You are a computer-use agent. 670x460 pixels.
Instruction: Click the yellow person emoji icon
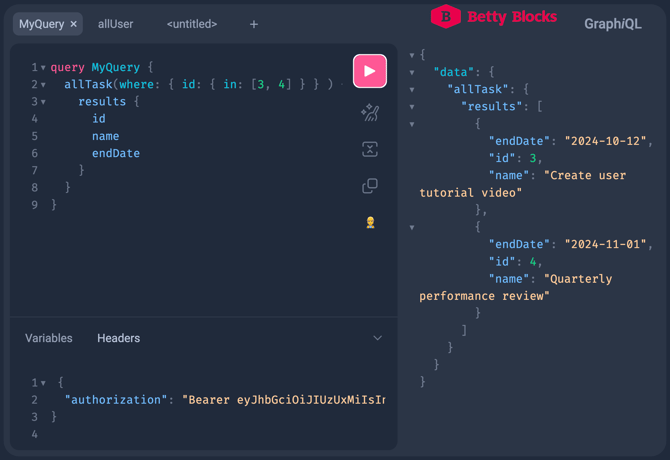(370, 223)
